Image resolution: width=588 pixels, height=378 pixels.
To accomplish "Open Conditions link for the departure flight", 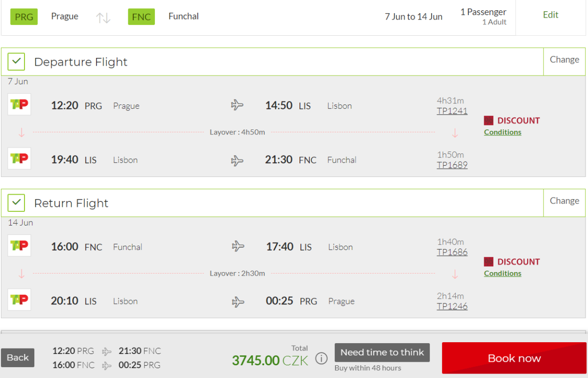I will tap(502, 132).
